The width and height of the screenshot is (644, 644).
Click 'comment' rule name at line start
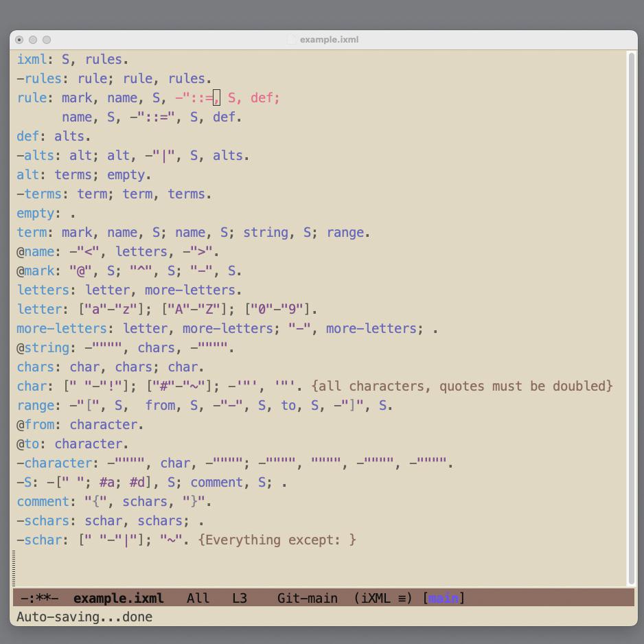(43, 501)
